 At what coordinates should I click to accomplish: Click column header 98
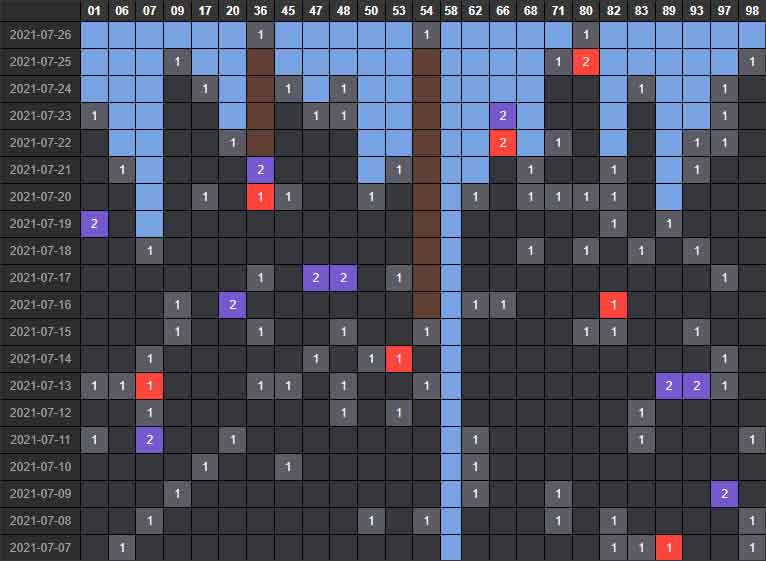tap(752, 10)
